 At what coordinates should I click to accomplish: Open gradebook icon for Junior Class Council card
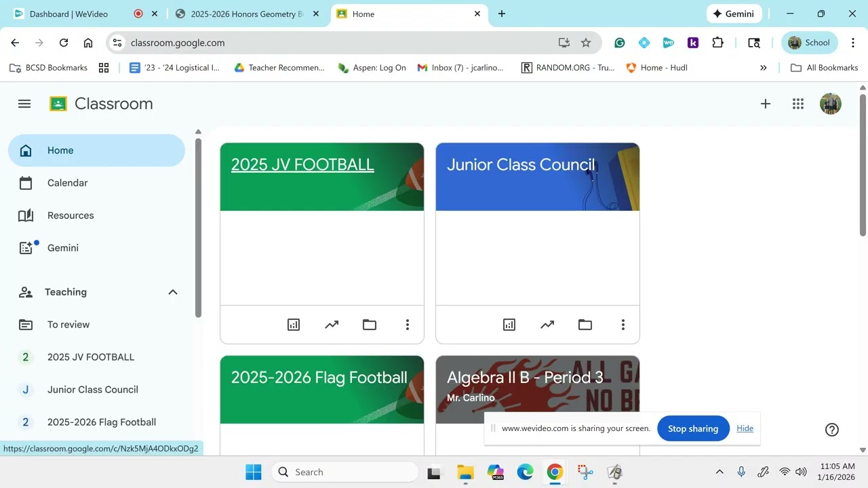(x=509, y=325)
